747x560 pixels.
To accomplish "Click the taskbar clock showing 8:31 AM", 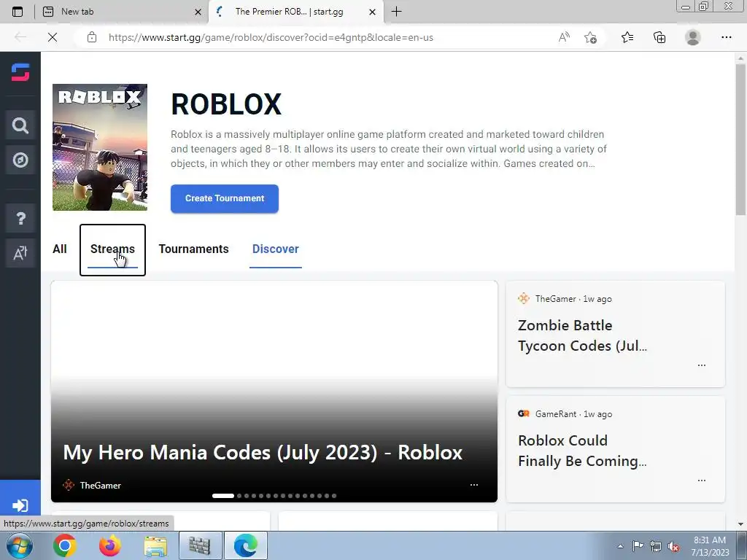I will pos(710,546).
